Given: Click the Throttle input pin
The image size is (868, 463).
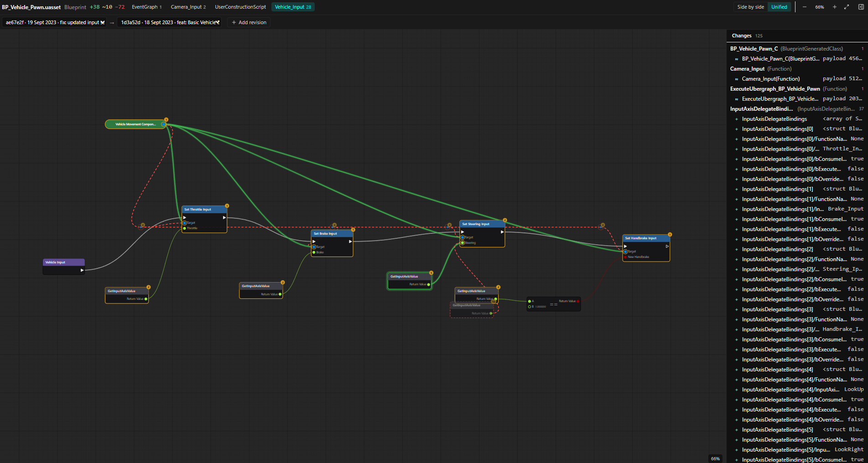Looking at the screenshot, I should [x=185, y=228].
